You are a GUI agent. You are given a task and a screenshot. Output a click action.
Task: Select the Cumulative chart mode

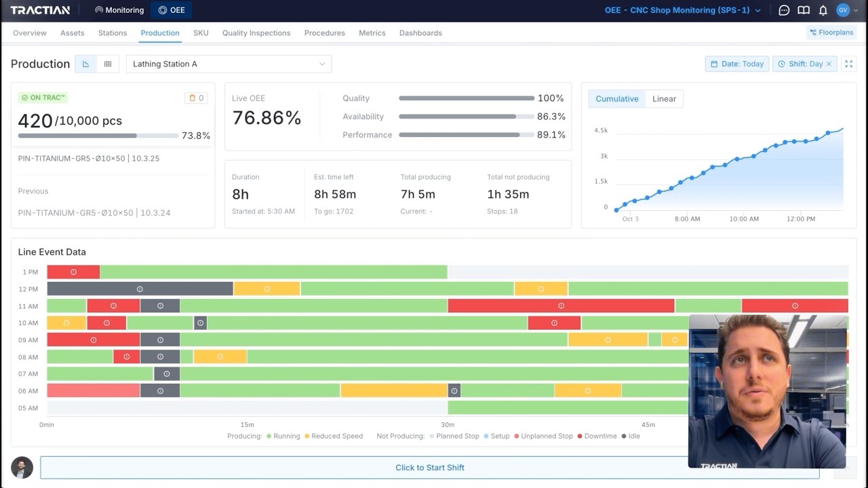coord(616,98)
